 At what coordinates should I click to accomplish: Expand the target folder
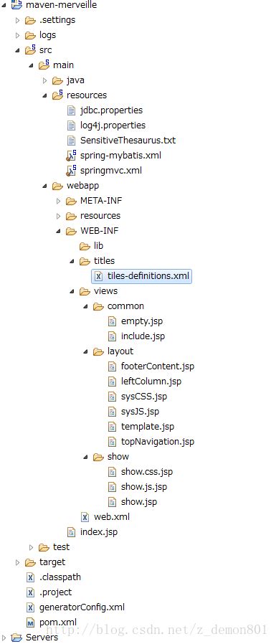click(x=17, y=562)
